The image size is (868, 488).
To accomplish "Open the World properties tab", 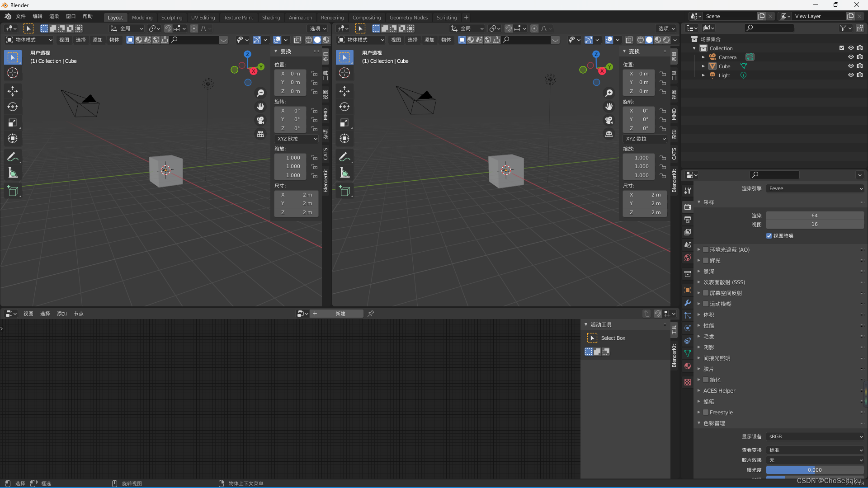I will pyautogui.click(x=688, y=258).
